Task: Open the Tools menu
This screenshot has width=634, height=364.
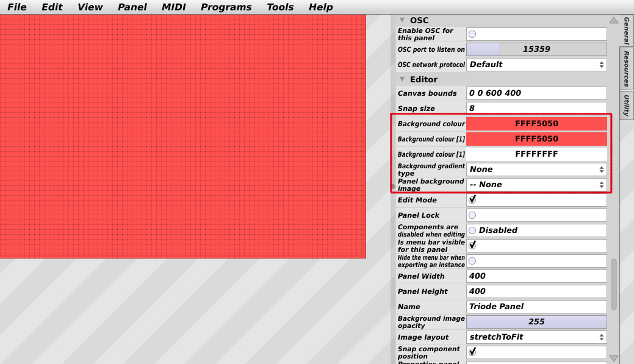Action: [x=280, y=7]
